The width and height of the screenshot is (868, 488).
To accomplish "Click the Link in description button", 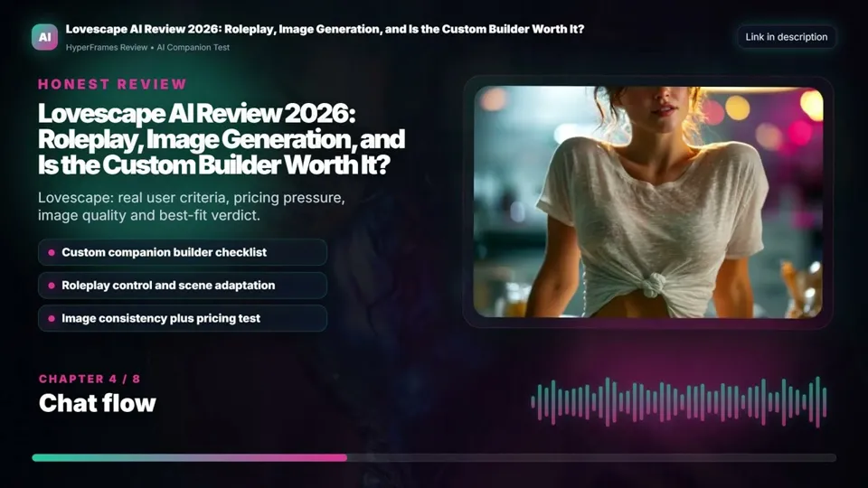I will 786,37.
